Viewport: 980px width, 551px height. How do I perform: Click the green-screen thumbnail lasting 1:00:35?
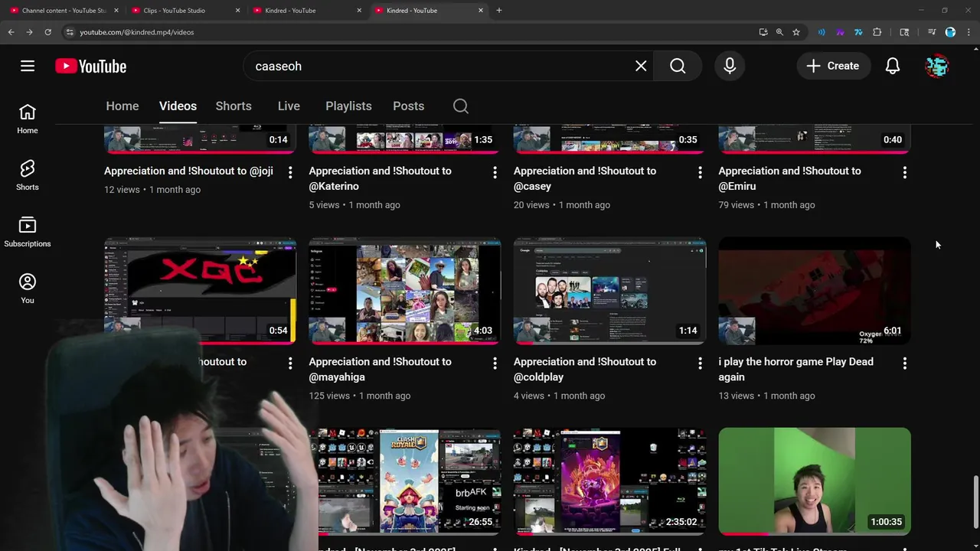click(x=815, y=481)
